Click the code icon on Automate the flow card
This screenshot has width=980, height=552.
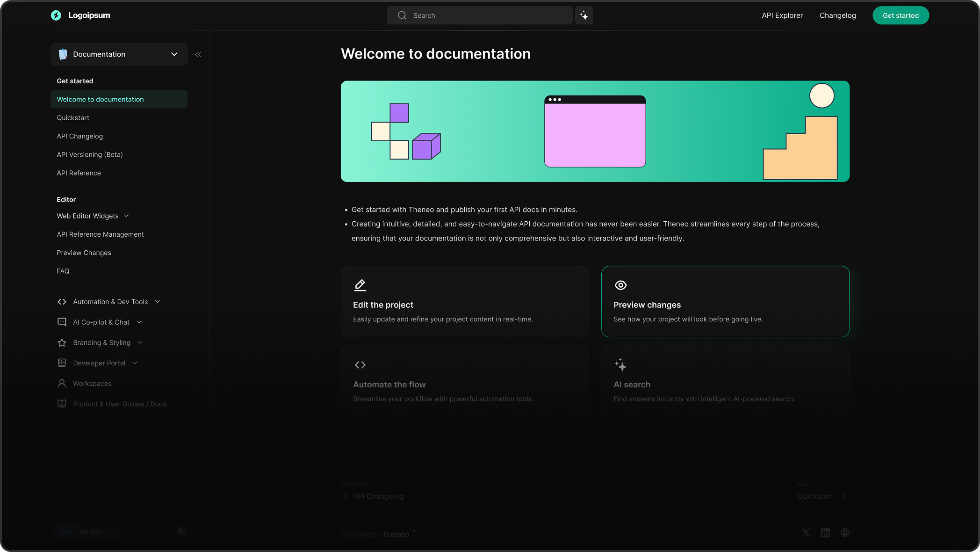tap(360, 365)
